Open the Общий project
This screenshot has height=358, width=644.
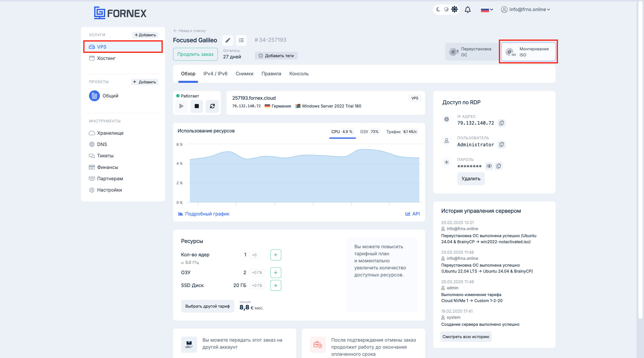104,96
